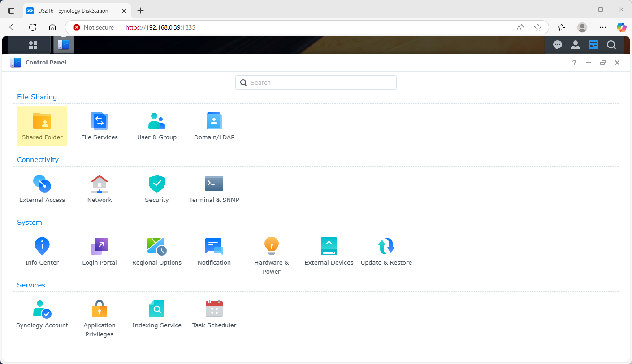Open External Access settings

(42, 188)
